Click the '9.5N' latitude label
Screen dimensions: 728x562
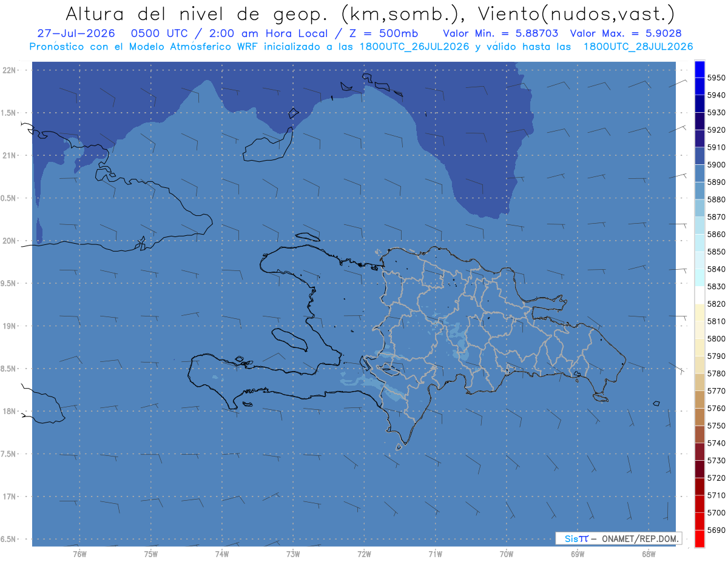point(9,283)
